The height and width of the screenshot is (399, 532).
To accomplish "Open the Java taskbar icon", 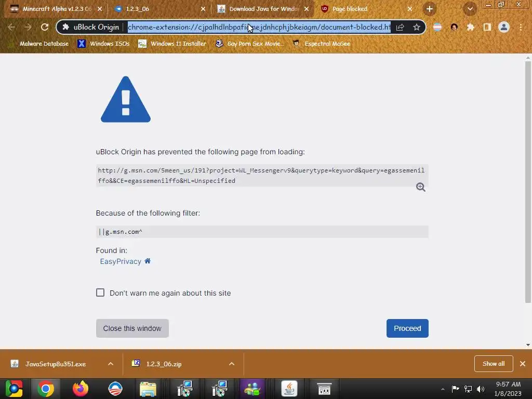I will tap(289, 389).
